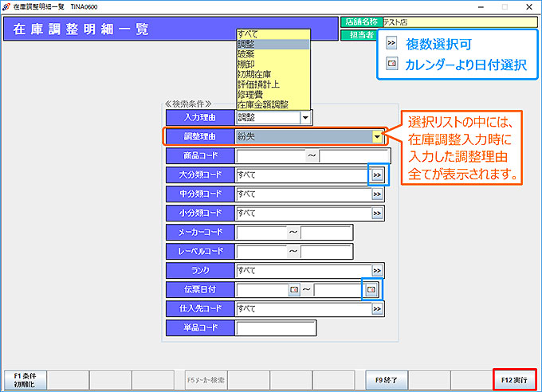
Task: Click the 店舗名称 field showing テスト店
Action: [460, 22]
